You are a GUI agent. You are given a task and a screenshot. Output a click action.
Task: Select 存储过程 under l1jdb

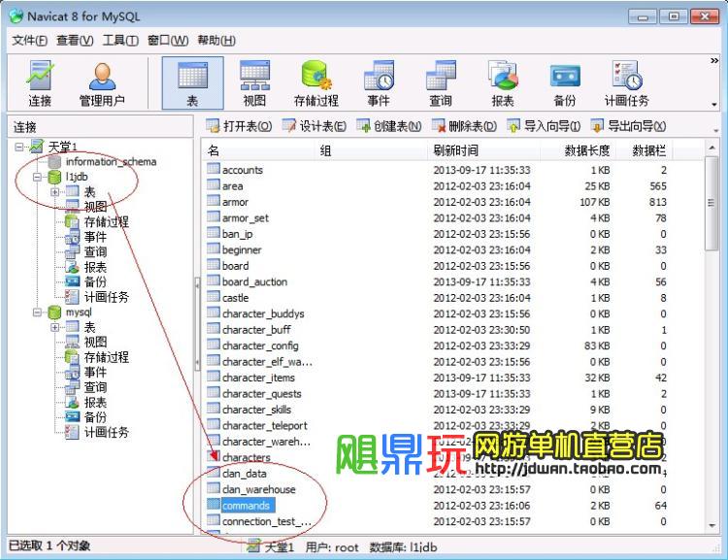pos(107,221)
